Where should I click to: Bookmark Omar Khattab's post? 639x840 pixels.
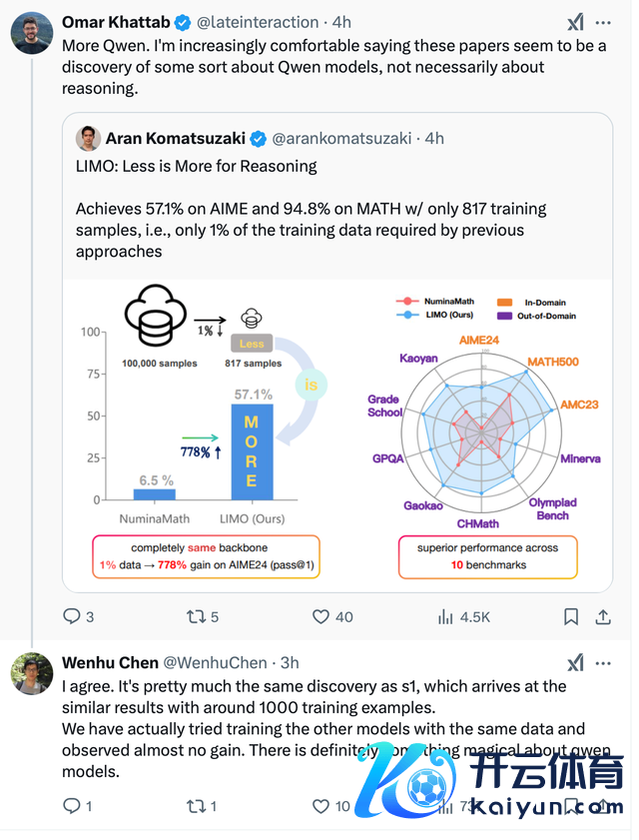tap(570, 617)
